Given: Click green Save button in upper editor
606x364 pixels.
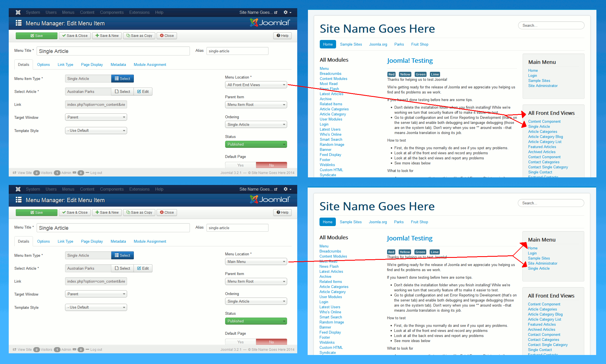Looking at the screenshot, I should (x=37, y=36).
